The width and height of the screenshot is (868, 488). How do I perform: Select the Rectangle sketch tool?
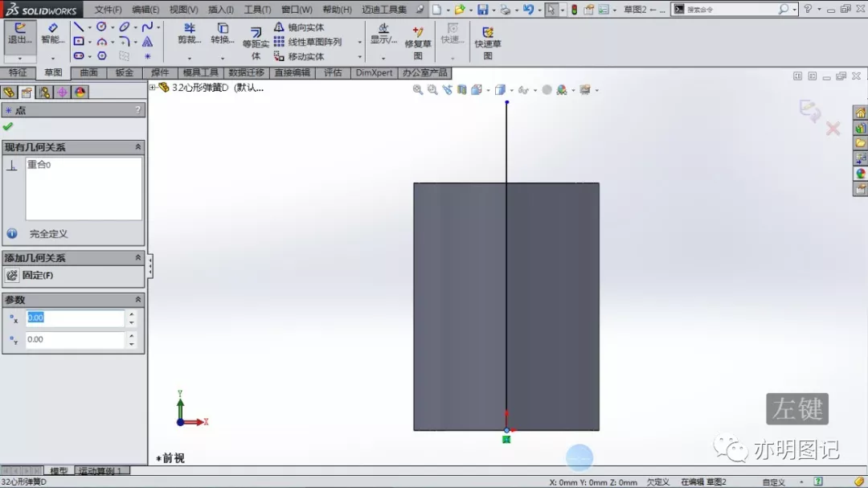pyautogui.click(x=79, y=42)
